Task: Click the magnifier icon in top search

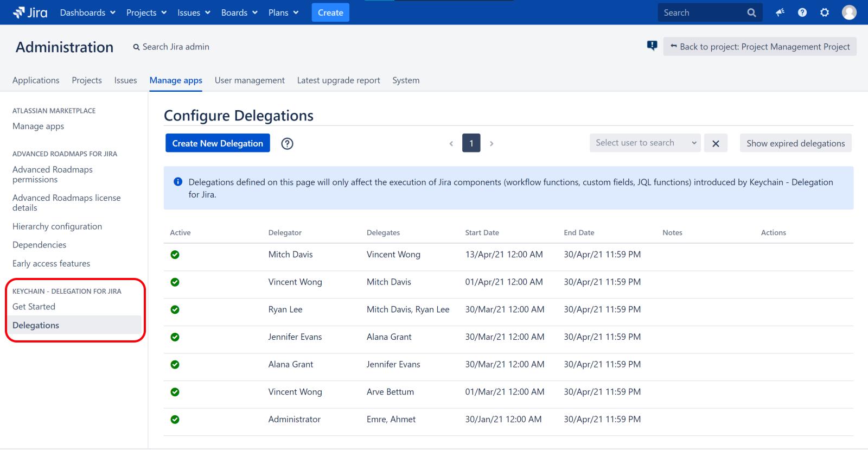Action: (751, 12)
